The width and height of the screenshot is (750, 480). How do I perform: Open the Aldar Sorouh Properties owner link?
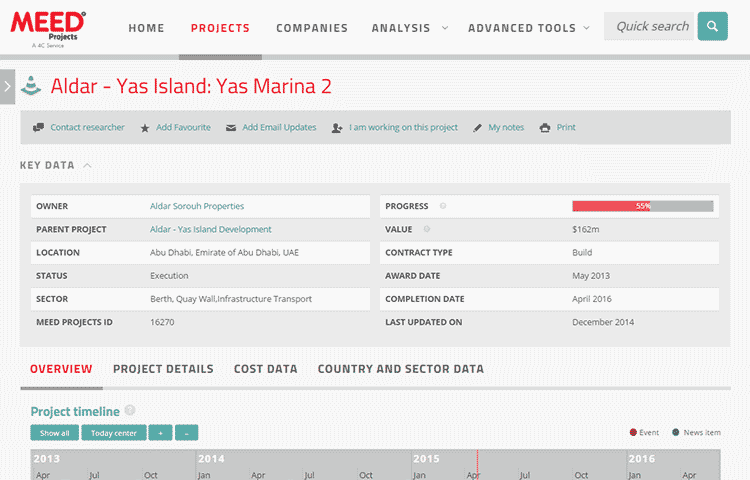[x=197, y=206]
